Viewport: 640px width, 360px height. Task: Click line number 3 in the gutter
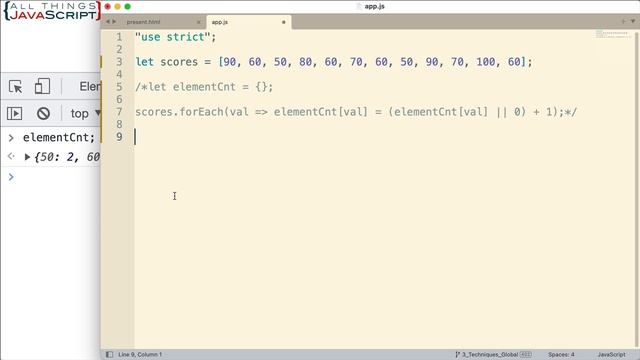[119, 62]
